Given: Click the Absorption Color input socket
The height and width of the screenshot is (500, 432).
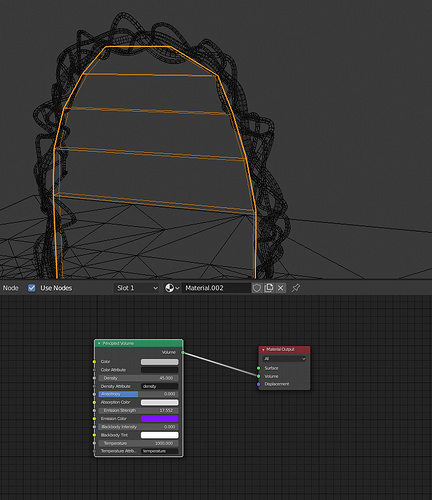Looking at the screenshot, I should point(94,402).
